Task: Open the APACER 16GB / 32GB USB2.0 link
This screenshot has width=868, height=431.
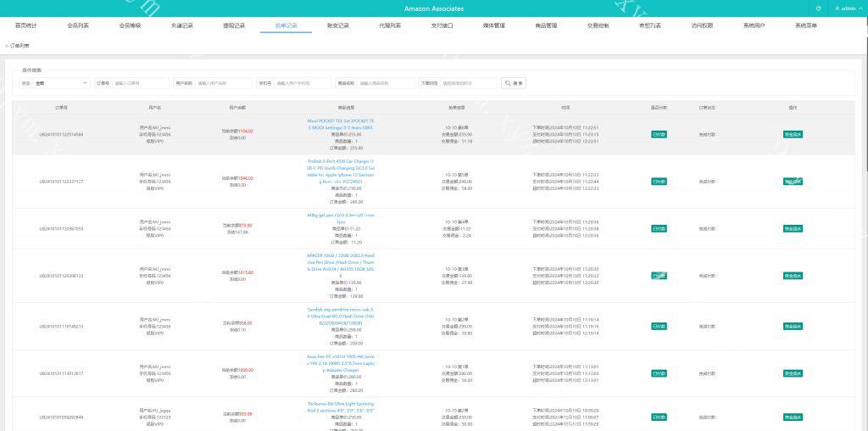Action: [x=341, y=266]
